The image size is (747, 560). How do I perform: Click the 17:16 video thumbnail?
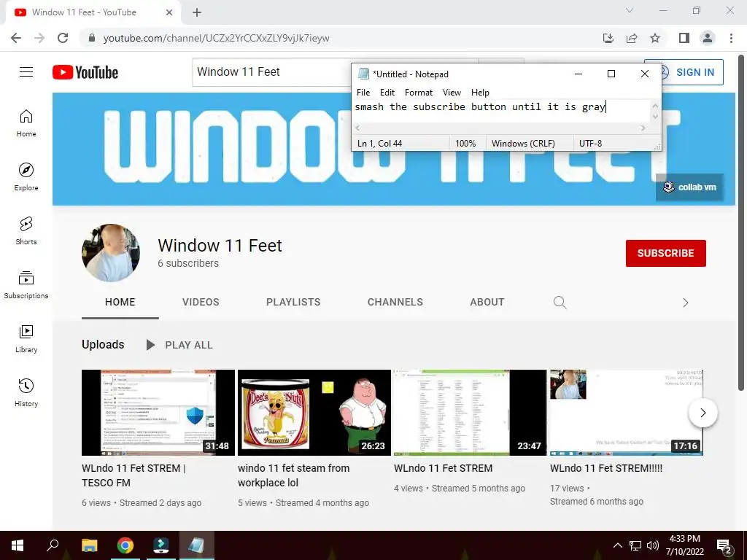coord(627,413)
